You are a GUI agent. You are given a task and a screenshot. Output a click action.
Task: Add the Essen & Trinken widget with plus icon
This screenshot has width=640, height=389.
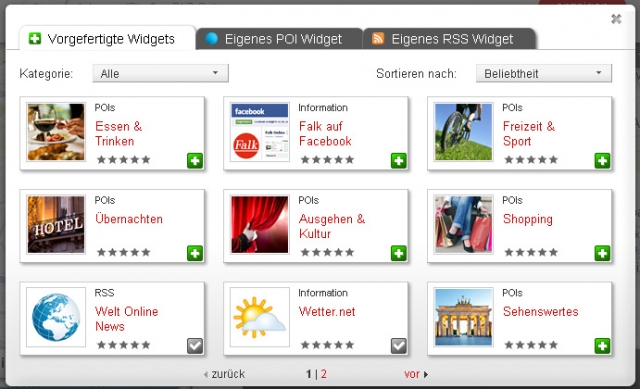195,160
